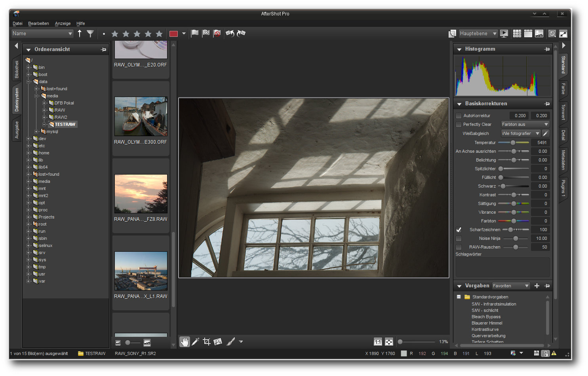Zoom to 1:1 view

click(378, 342)
